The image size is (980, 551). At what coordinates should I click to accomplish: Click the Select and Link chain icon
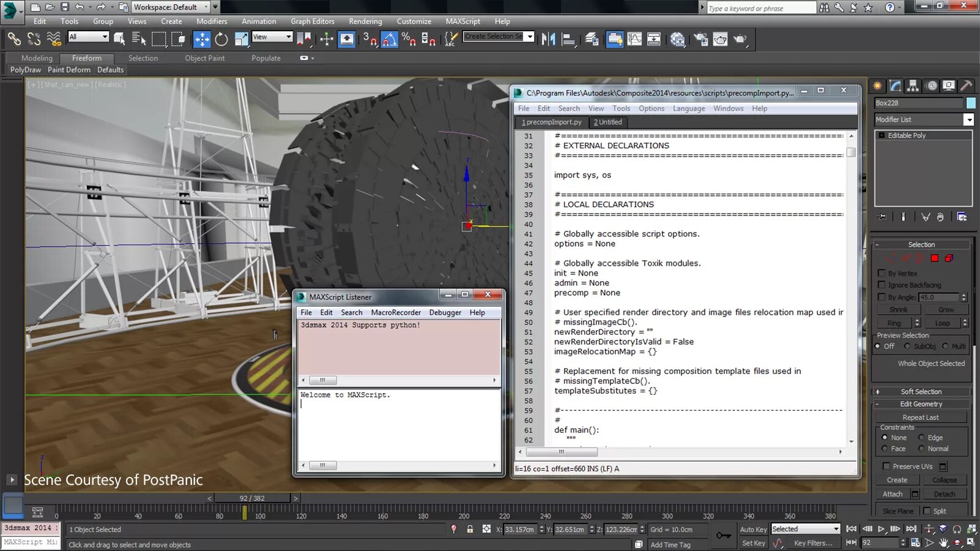(x=13, y=39)
